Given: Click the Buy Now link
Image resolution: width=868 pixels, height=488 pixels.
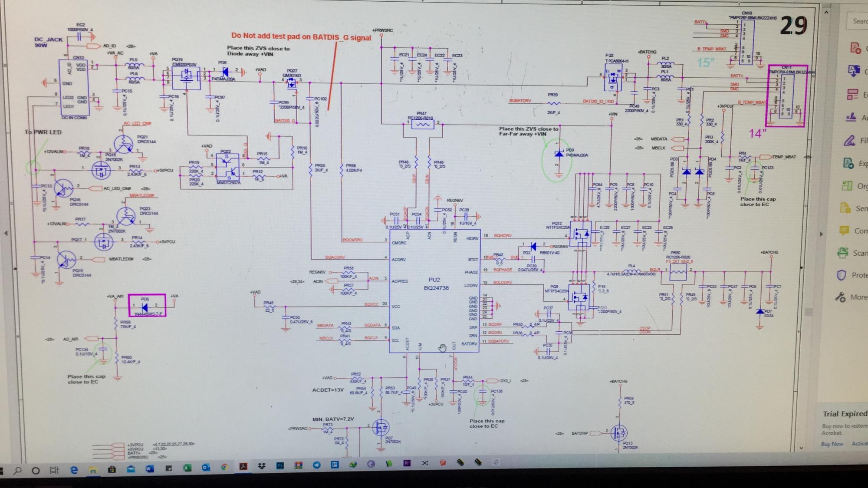Looking at the screenshot, I should pyautogui.click(x=832, y=444).
